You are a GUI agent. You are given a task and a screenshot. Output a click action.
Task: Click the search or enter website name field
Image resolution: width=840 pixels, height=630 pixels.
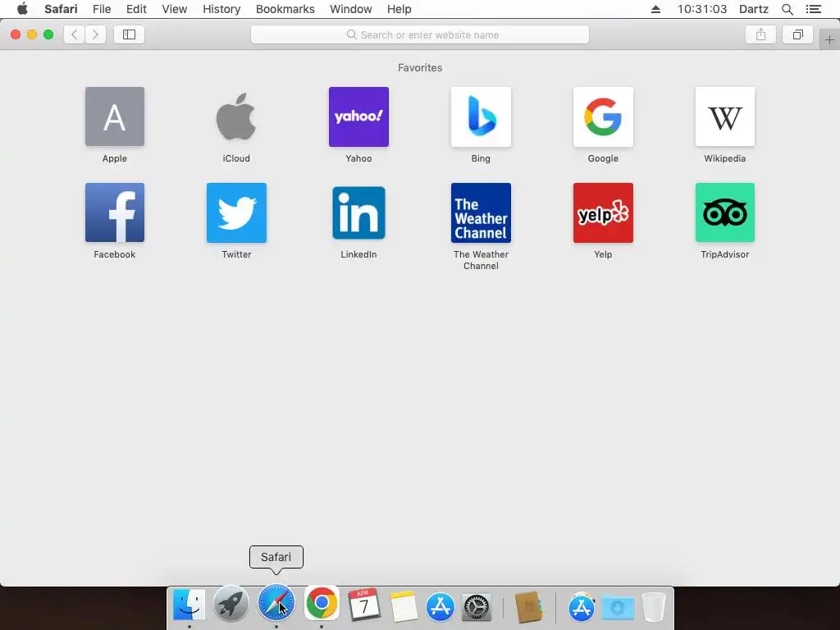(x=420, y=34)
